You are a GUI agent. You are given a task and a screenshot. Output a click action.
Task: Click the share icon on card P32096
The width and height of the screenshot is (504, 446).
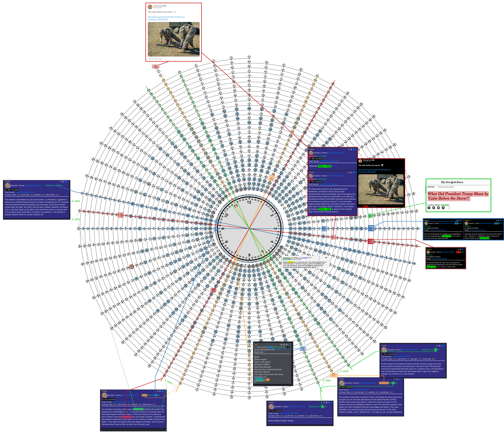(458, 249)
